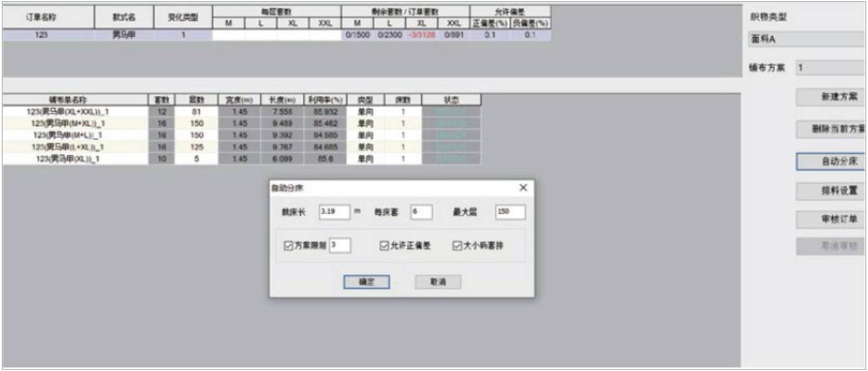
Task: Select order name cell 123
Action: pyautogui.click(x=48, y=36)
